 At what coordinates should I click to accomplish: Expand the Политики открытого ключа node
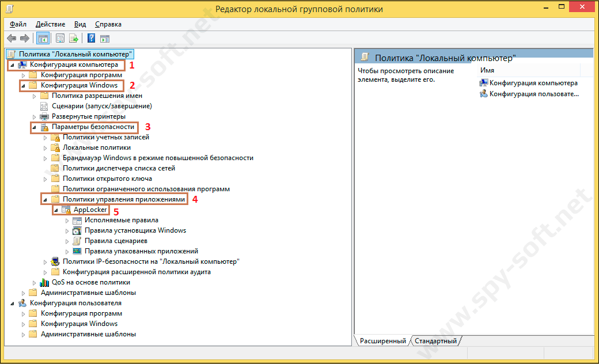(45, 179)
